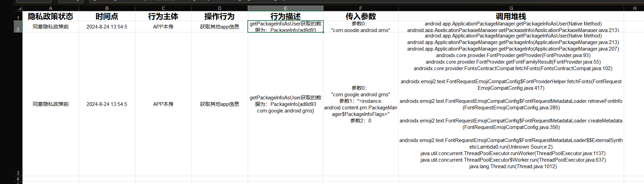Click the 隐私政策状态 header cell
Screen dimensions: 644x184
pyautogui.click(x=51, y=16)
